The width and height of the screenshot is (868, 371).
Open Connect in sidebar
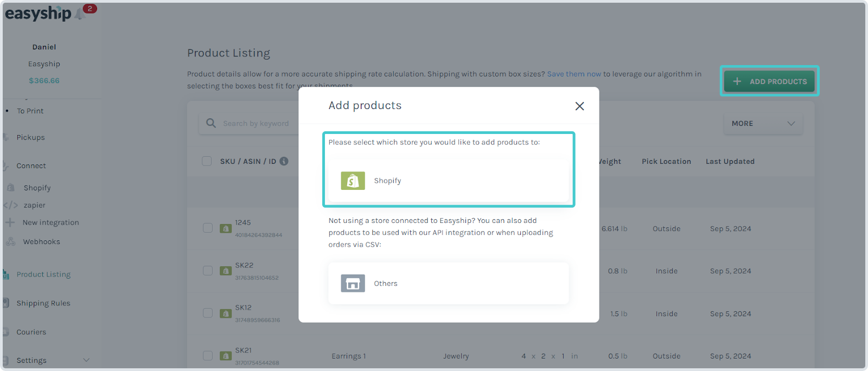point(31,165)
